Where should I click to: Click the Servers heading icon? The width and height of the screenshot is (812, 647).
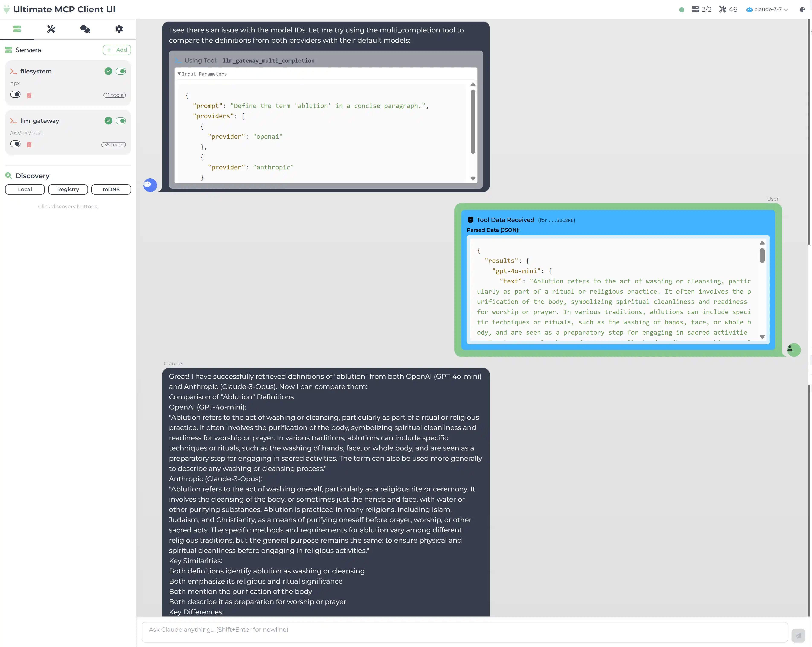(9, 50)
